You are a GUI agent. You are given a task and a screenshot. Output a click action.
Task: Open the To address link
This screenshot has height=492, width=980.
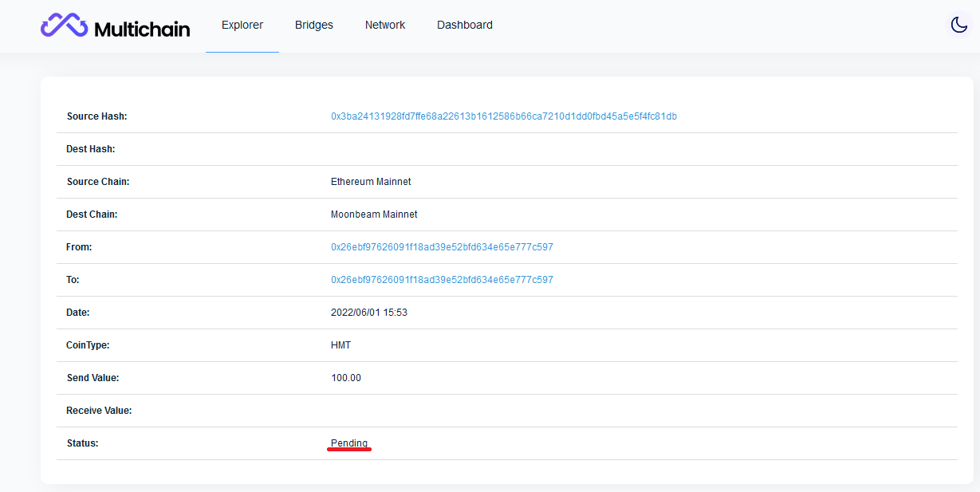(x=442, y=279)
